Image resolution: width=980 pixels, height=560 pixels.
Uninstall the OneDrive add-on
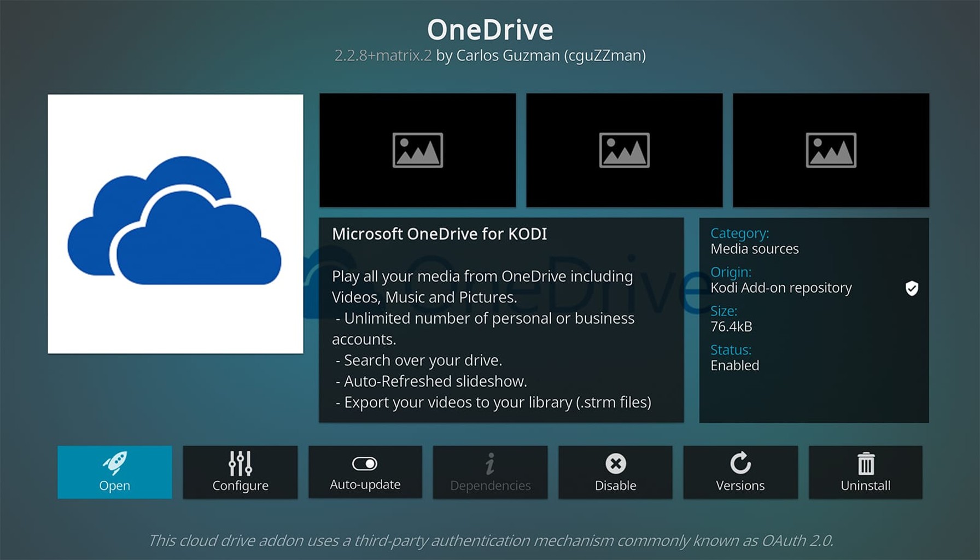coord(865,472)
